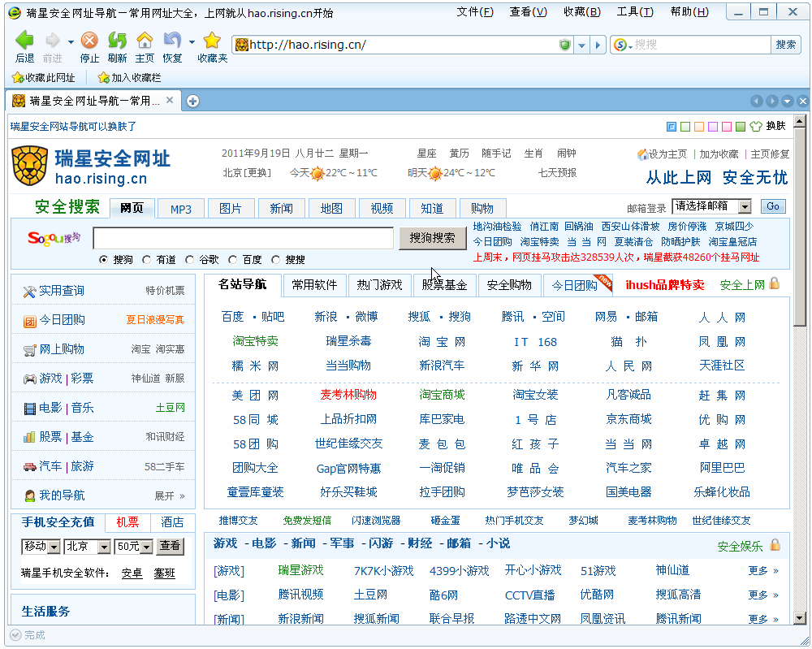The image size is (812, 649).
Task: Click the green Back (后退) arrow
Action: 24,41
